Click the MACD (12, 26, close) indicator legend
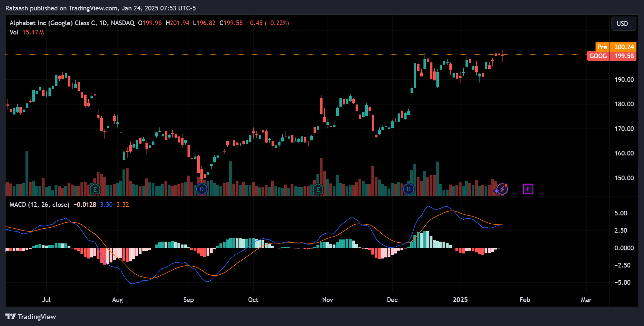This screenshot has width=644, height=326. pos(40,205)
